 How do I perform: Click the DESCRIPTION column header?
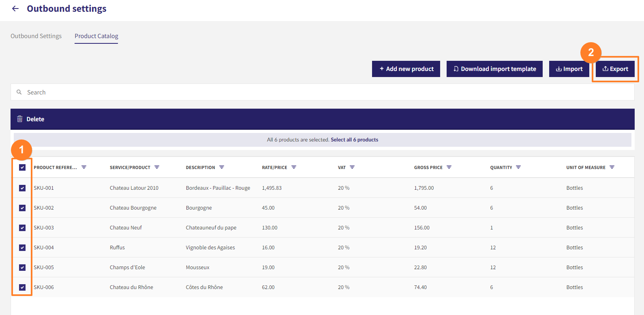(201, 167)
